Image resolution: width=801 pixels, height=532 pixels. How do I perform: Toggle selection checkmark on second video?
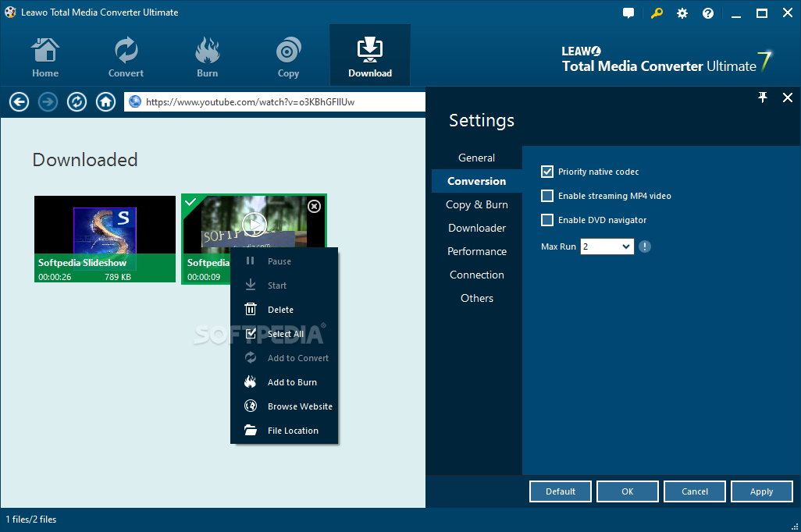[x=190, y=202]
